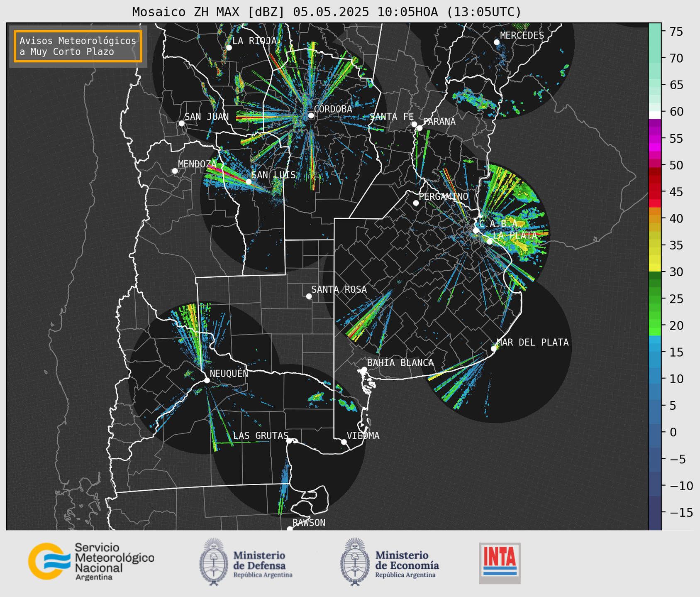Click the 0 dBZ colorbar label
Screen dimensions: 700x597
coord(673,432)
